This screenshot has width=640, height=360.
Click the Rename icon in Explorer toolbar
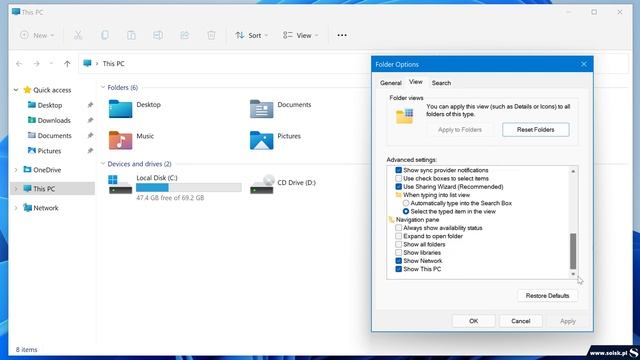coord(158,35)
